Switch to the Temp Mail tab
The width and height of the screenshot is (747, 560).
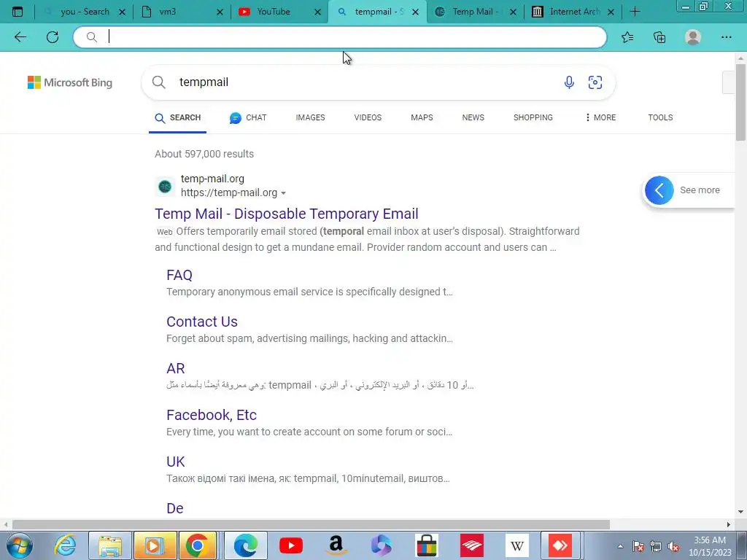(x=473, y=12)
